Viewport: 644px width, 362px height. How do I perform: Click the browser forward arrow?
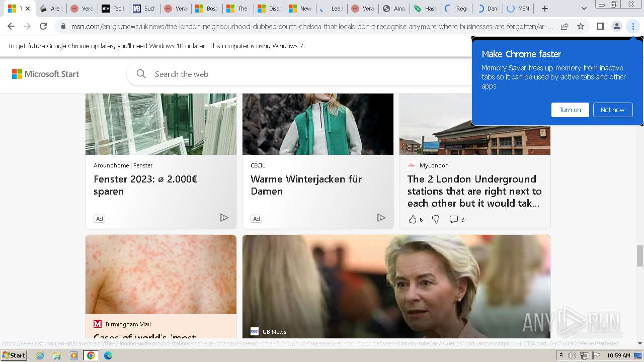[x=27, y=26]
